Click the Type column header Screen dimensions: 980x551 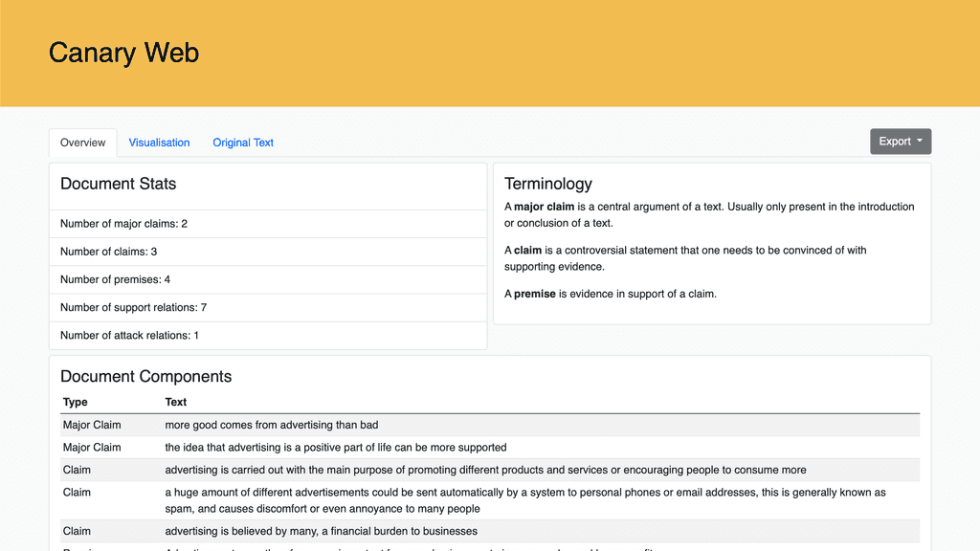tap(76, 402)
